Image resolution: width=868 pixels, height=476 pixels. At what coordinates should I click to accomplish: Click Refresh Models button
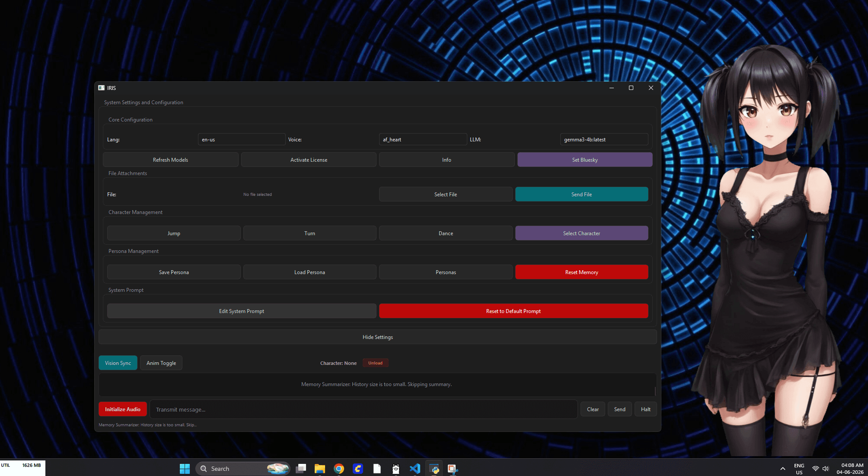tap(170, 160)
